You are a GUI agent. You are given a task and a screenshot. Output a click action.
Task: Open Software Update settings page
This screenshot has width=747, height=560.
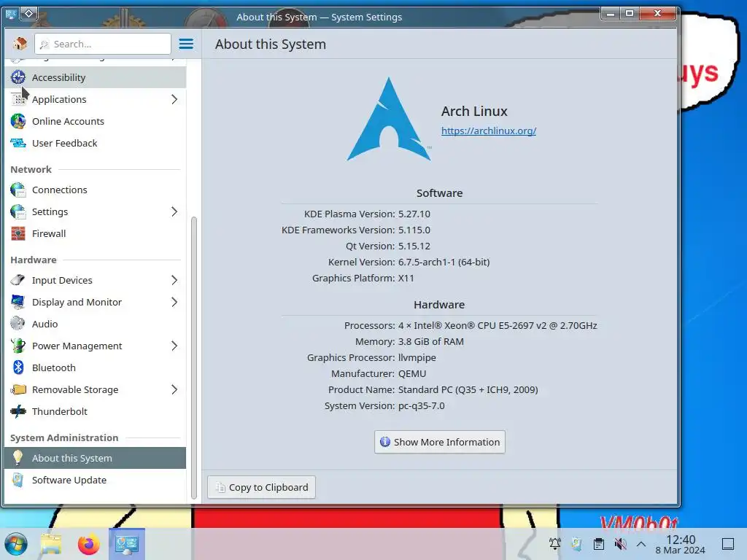tap(96, 480)
